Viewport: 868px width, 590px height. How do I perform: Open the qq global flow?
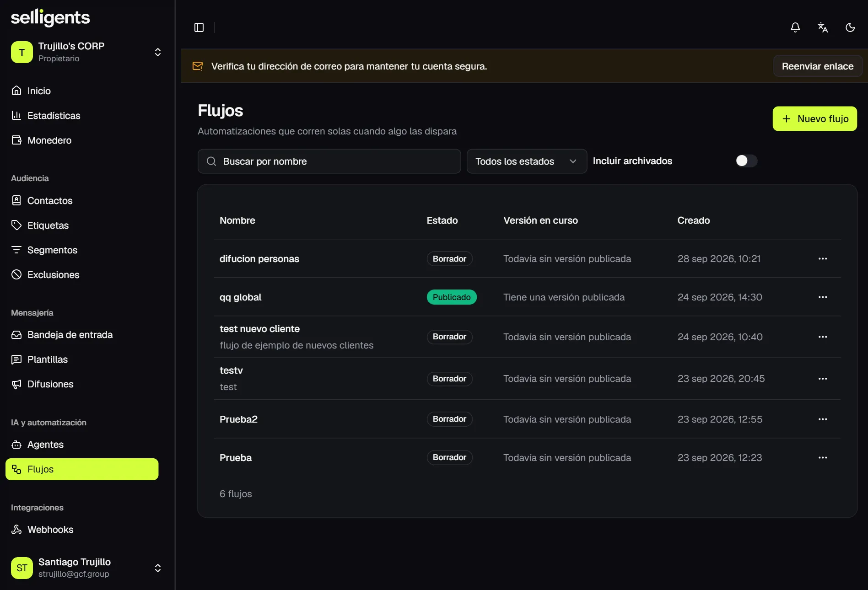(240, 297)
